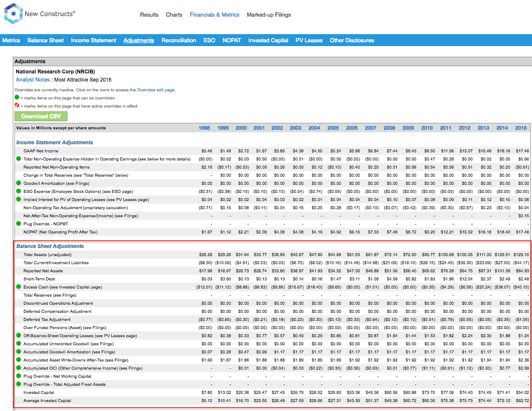Click the New Constructs logo icon
Viewport: 532px width, 411px height.
pyautogui.click(x=13, y=14)
